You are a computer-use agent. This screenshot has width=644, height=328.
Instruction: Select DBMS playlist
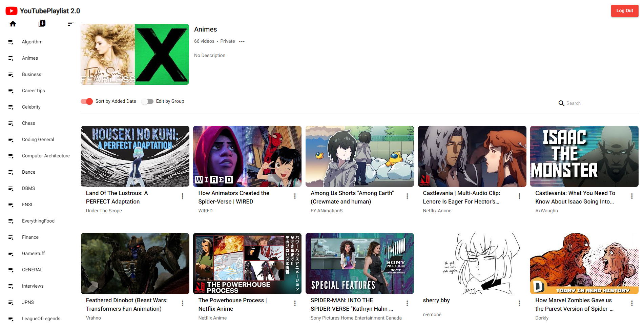coord(28,188)
